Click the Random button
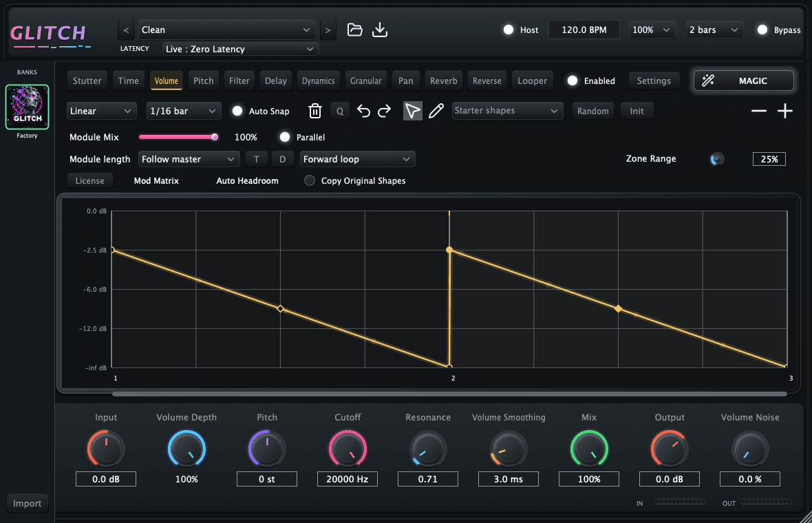Image resolution: width=812 pixels, height=523 pixels. (x=593, y=111)
